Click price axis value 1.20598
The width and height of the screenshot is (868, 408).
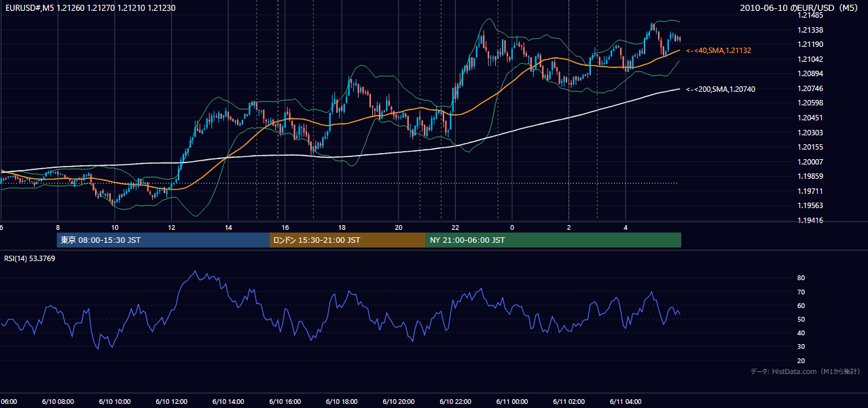tap(810, 103)
